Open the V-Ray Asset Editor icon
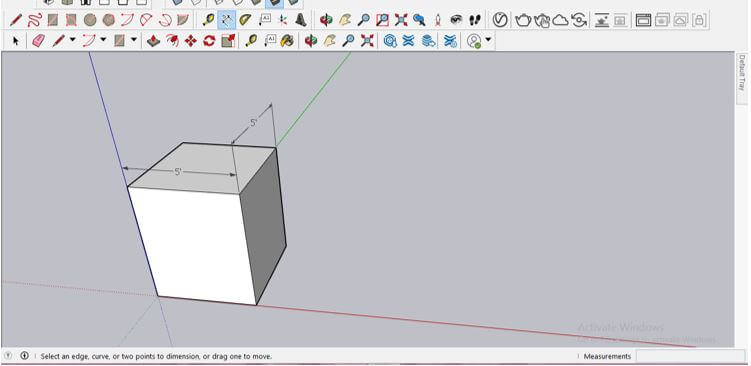The height and width of the screenshot is (366, 751). pyautogui.click(x=500, y=20)
